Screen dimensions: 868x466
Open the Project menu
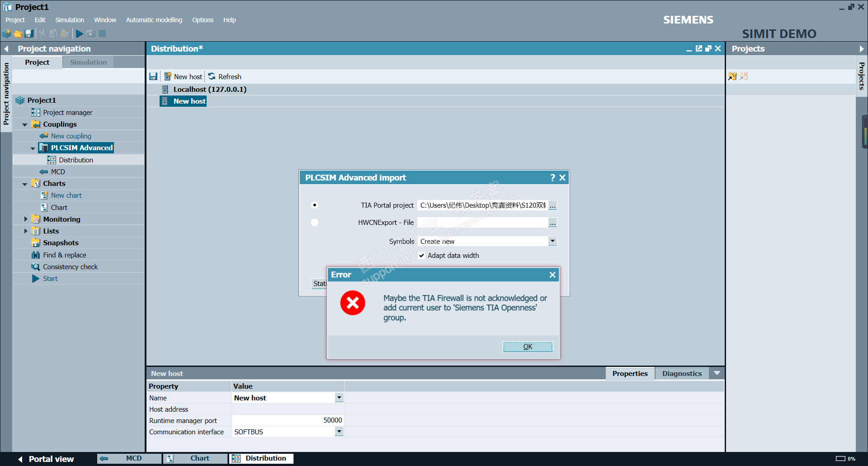(15, 20)
